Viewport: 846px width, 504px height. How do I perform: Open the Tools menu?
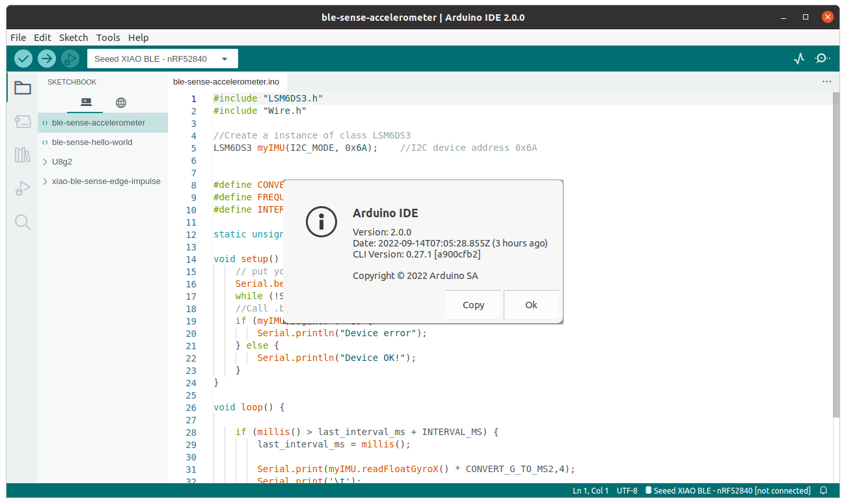(x=108, y=37)
